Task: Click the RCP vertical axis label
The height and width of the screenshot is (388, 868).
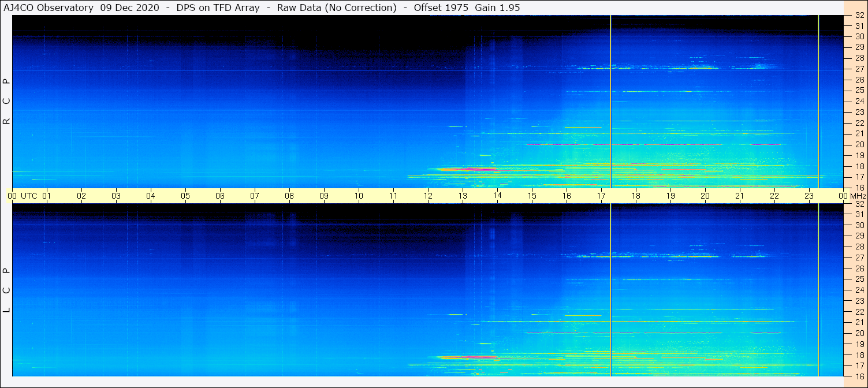Action: [x=6, y=102]
